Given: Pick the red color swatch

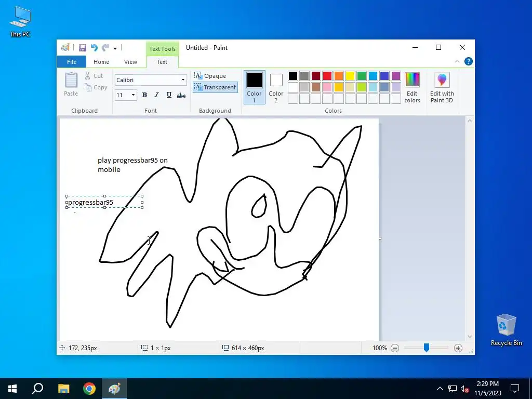Looking at the screenshot, I should click(x=327, y=76).
